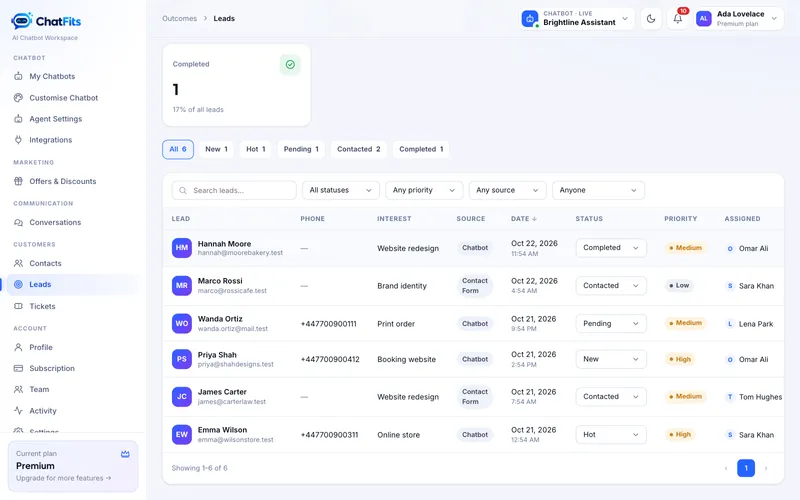Viewport: 800px width, 500px height.
Task: Select the Pending 1 filter tab
Action: 301,149
